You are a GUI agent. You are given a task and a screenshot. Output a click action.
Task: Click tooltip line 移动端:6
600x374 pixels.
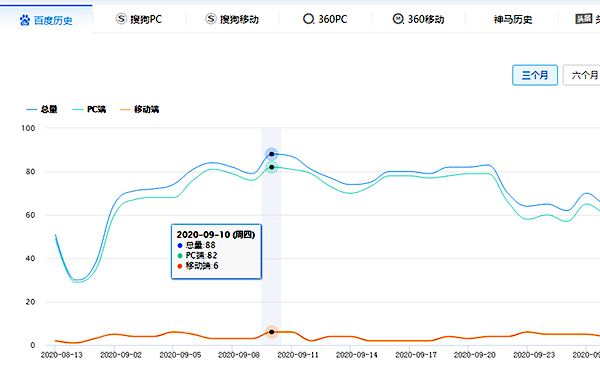198,266
